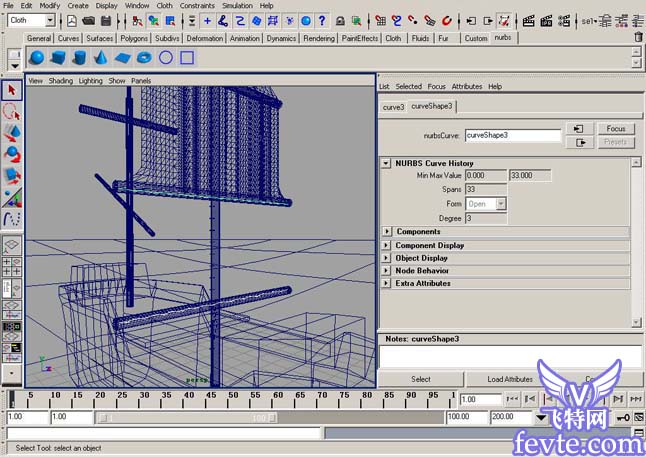Click the nurbsCurve name field
The height and width of the screenshot is (457, 646).
point(513,135)
